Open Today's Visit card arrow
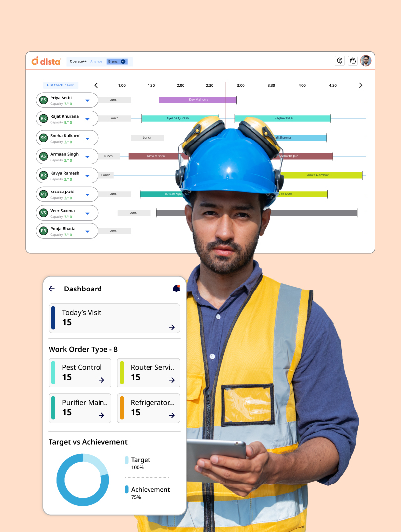This screenshot has width=401, height=532. click(x=172, y=327)
